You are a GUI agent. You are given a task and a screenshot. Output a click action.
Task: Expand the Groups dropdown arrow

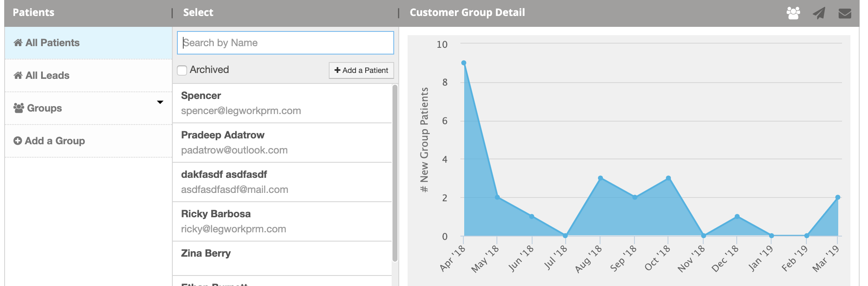(x=160, y=102)
